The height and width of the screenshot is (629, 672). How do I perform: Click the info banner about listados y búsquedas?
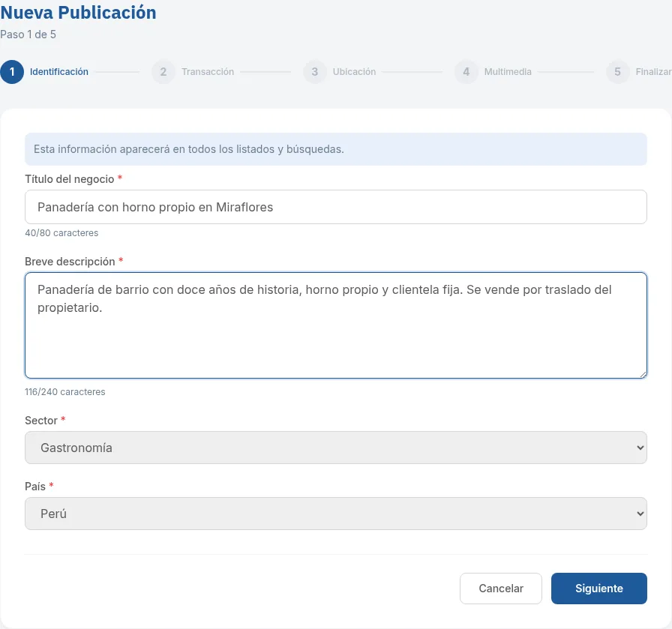[336, 149]
